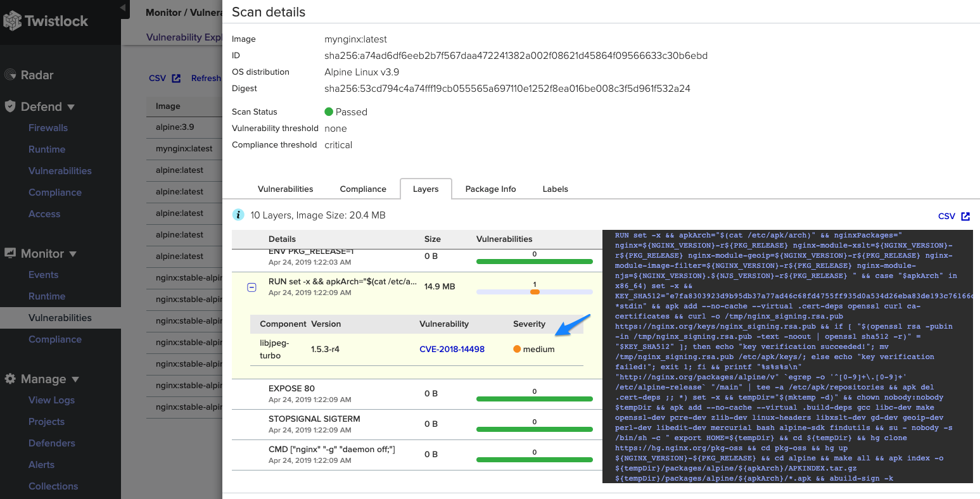Screen dimensions: 980x499
Task: Click the CSV link above the image list
Action: 157,79
